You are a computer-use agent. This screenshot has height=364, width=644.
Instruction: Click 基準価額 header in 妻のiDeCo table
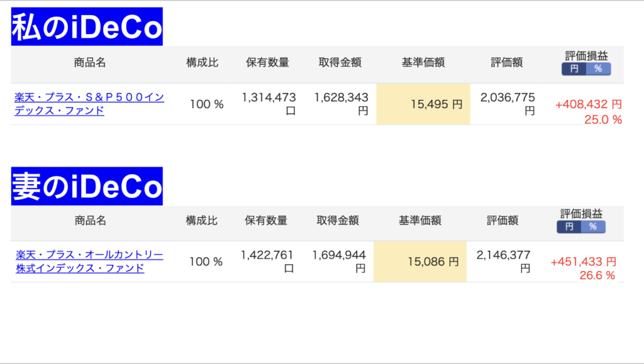[x=420, y=221]
